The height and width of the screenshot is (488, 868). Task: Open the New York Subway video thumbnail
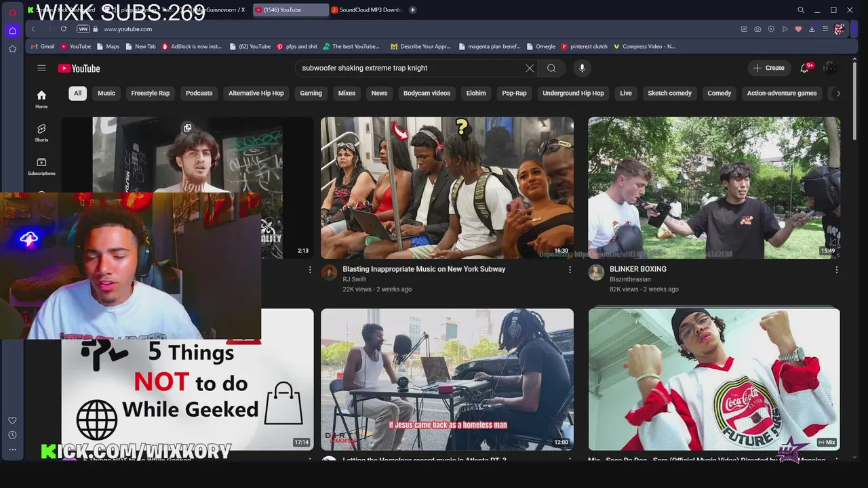447,188
